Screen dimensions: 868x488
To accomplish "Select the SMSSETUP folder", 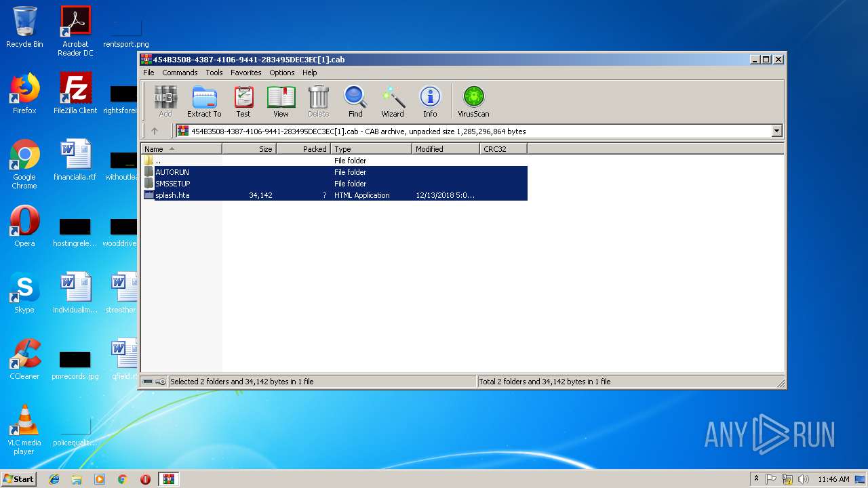I will [334, 184].
